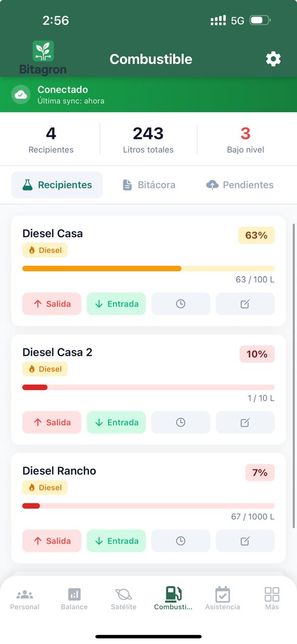297x644 pixels.
Task: Tap the Bitagron logo
Action: [43, 58]
